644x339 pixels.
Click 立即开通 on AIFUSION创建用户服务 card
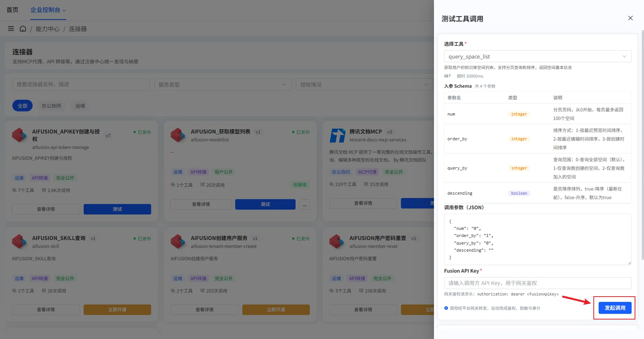pos(276,310)
